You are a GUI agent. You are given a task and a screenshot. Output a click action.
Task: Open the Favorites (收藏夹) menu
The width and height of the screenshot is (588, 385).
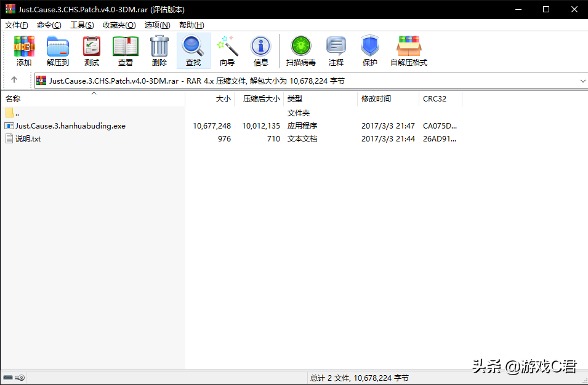119,25
